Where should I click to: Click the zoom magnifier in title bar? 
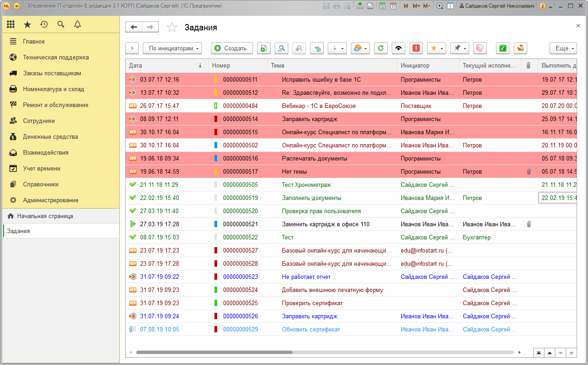click(439, 6)
